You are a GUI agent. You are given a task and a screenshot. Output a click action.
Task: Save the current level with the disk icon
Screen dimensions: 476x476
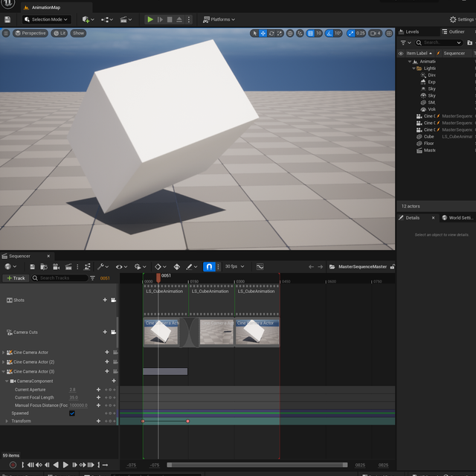(x=7, y=19)
